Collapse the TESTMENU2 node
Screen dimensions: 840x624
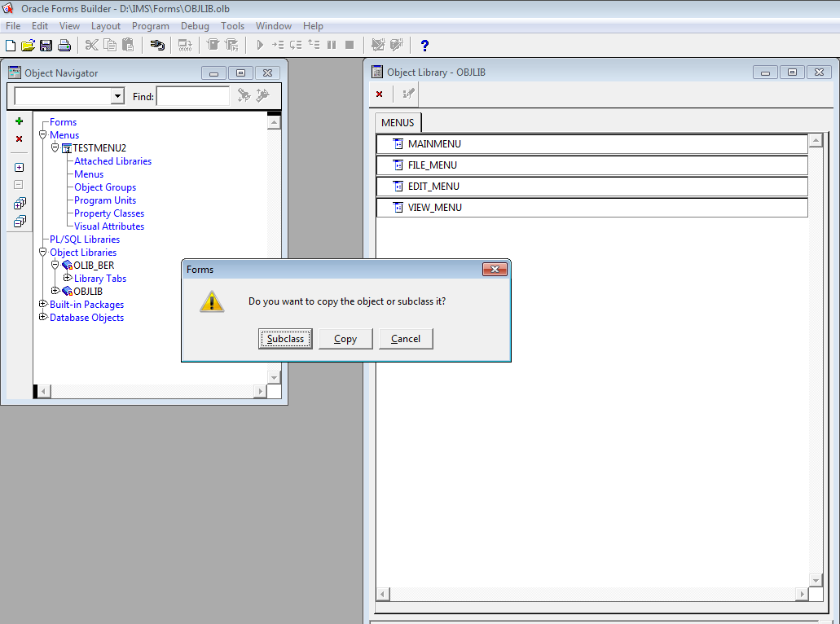[x=55, y=147]
